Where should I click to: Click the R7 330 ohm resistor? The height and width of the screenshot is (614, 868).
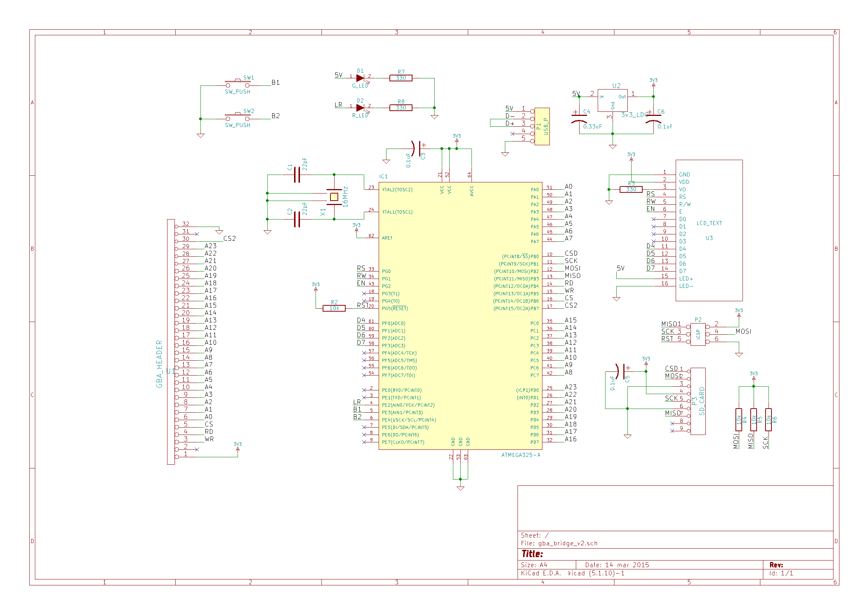[x=401, y=78]
